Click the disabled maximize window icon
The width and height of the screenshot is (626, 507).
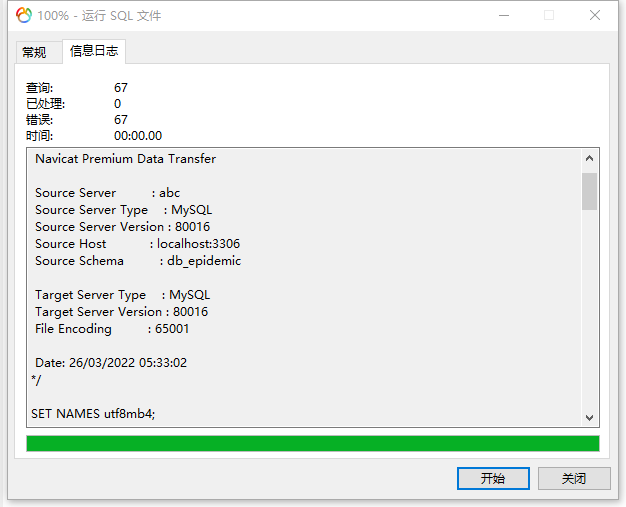point(549,16)
